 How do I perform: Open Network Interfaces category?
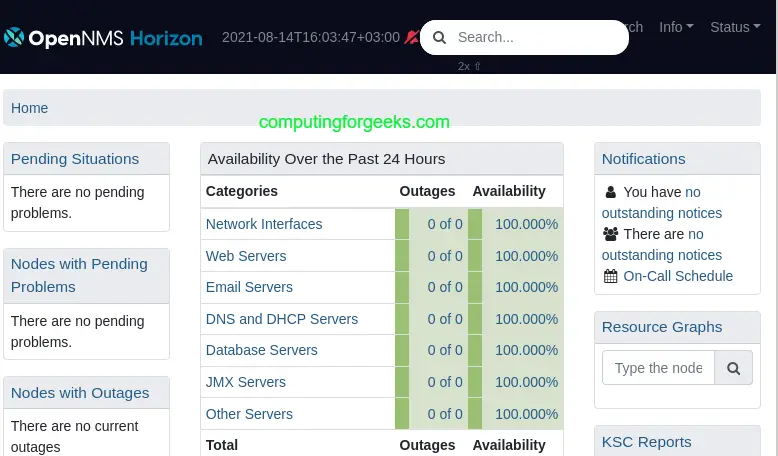264,224
